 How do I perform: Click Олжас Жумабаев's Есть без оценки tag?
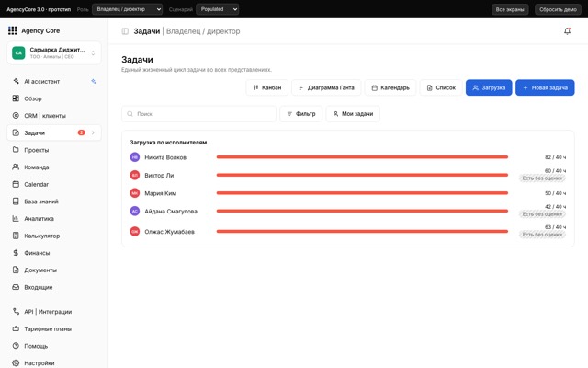coord(542,235)
